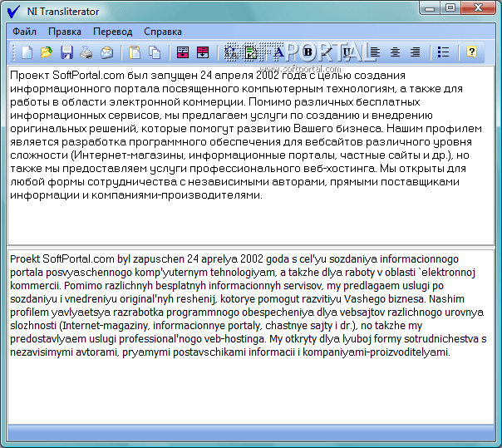Open help with the question mark icon
Image resolution: width=502 pixels, height=448 pixels.
tap(471, 52)
